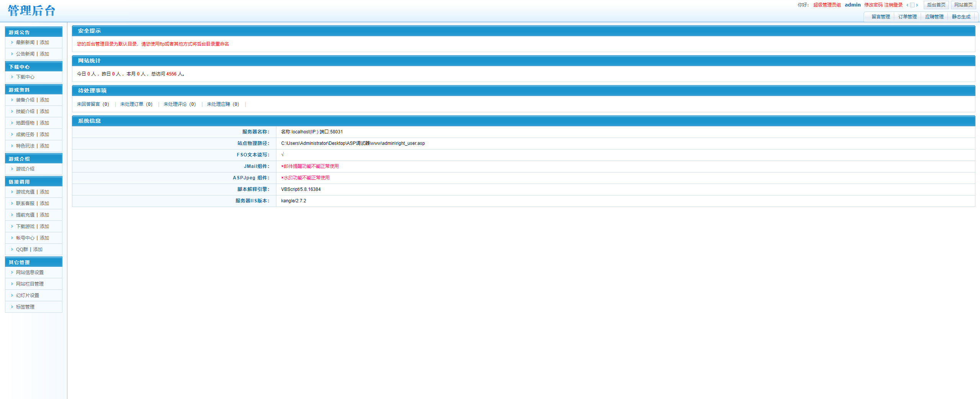Open 标签管理
This screenshot has width=980, height=399.
(x=25, y=307)
